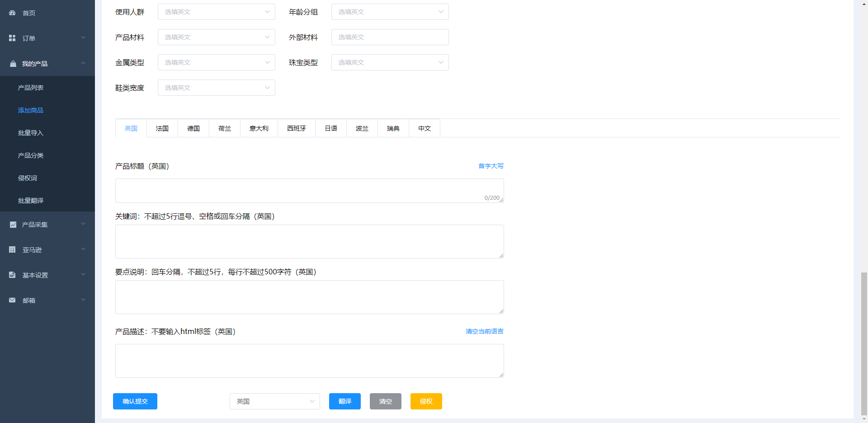Click the grid icon next to 订单
The image size is (868, 423).
pyautogui.click(x=12, y=38)
